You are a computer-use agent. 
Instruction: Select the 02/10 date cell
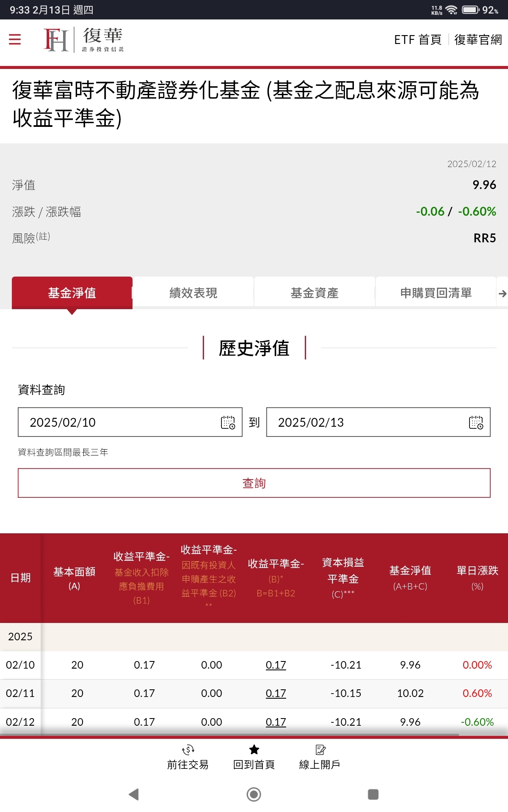point(20,665)
